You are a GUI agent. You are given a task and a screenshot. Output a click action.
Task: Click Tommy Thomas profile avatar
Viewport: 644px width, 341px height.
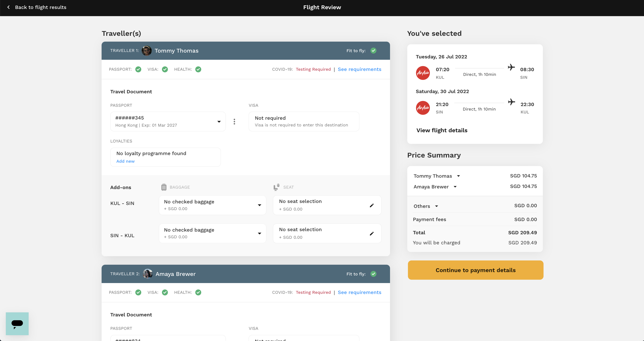147,51
